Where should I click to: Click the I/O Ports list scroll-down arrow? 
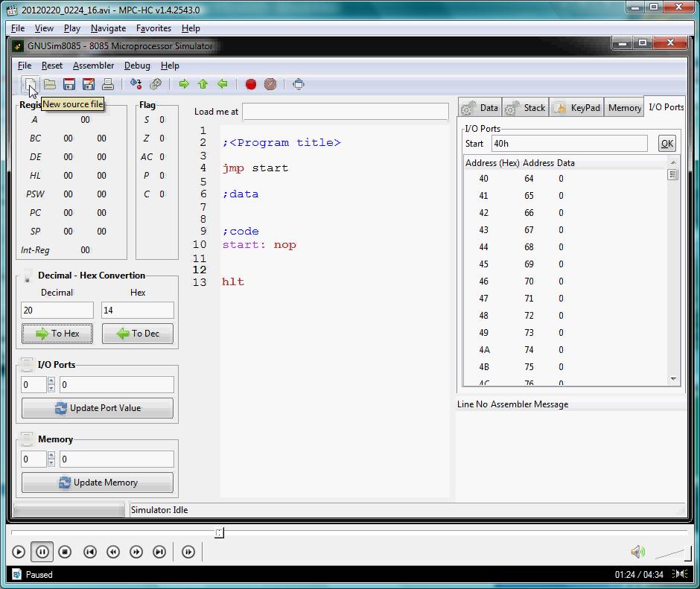[673, 379]
